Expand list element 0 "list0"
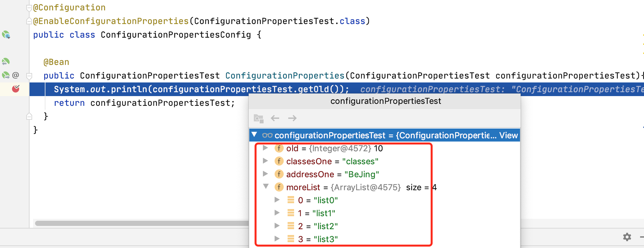This screenshot has width=644, height=248. click(x=277, y=200)
